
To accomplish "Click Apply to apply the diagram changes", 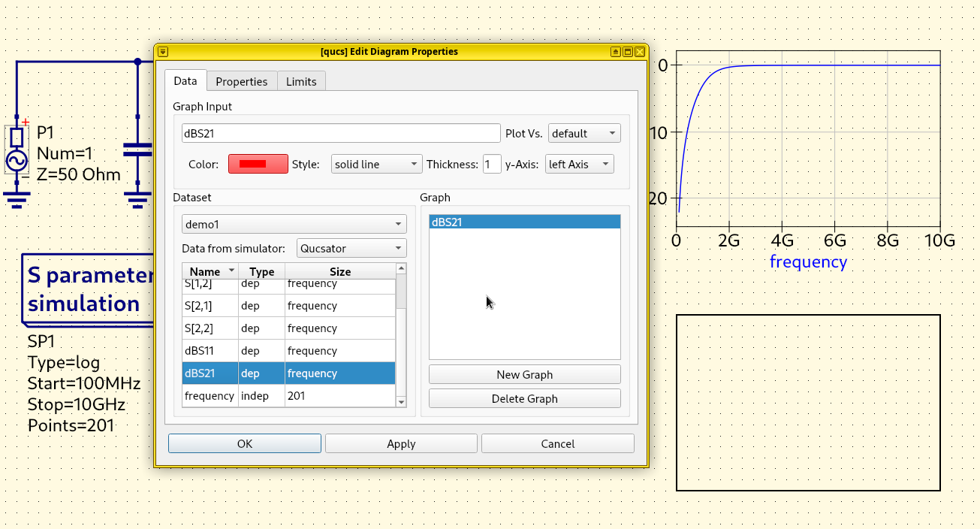I will point(401,444).
